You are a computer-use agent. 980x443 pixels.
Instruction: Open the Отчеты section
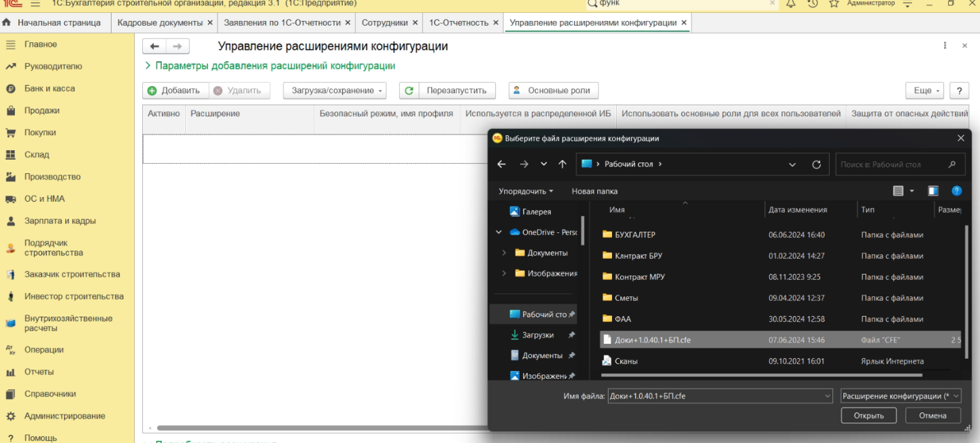tap(39, 372)
